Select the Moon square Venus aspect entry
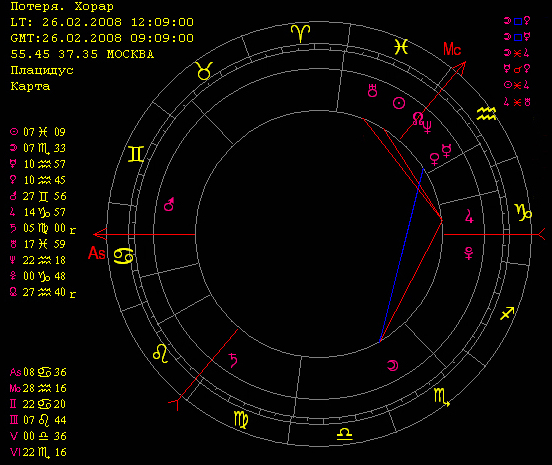Screen dimensions: 552x465 517,21
